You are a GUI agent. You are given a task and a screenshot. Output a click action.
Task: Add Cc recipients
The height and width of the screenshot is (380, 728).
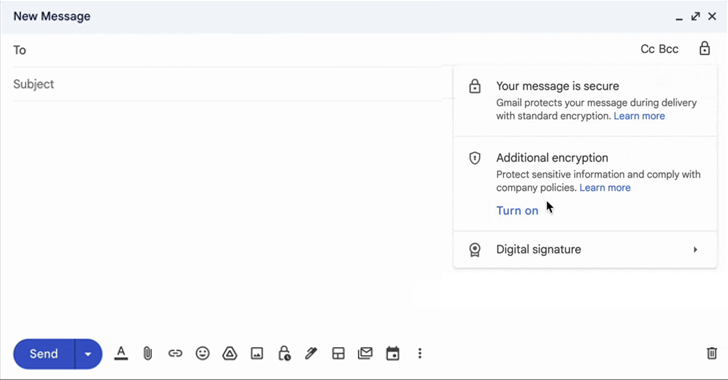648,49
